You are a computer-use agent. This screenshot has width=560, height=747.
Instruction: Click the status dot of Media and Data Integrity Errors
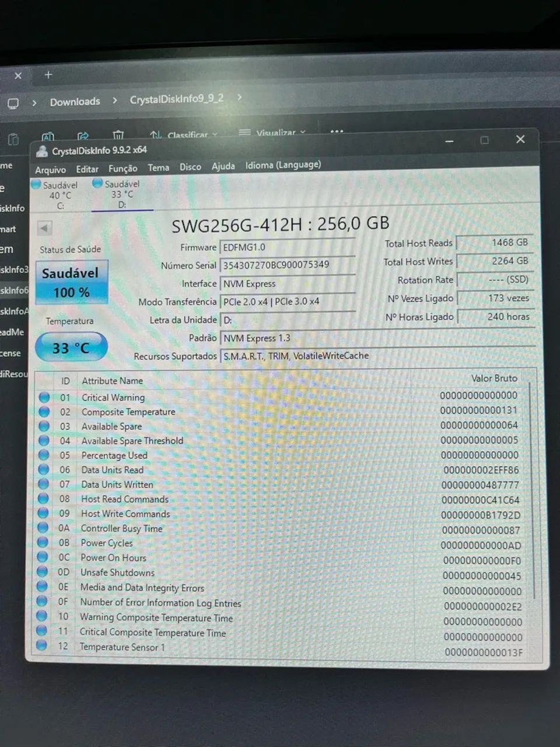click(42, 587)
